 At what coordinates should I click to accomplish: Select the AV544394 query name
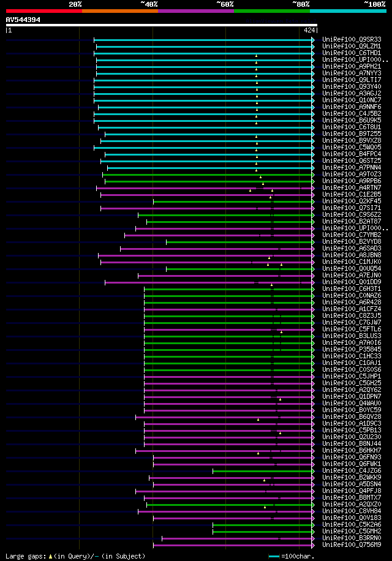(x=23, y=20)
